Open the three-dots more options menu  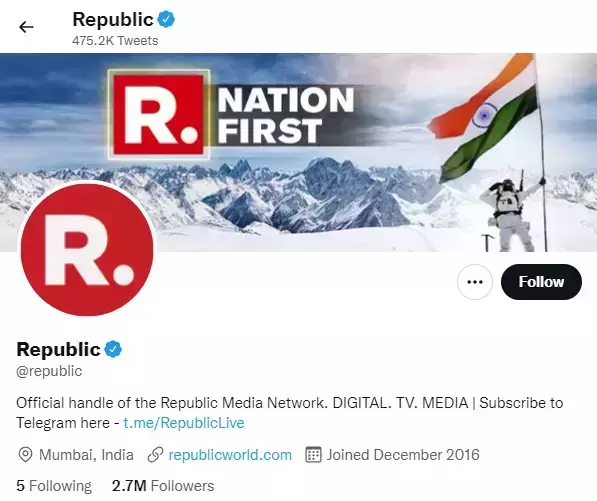click(x=475, y=282)
